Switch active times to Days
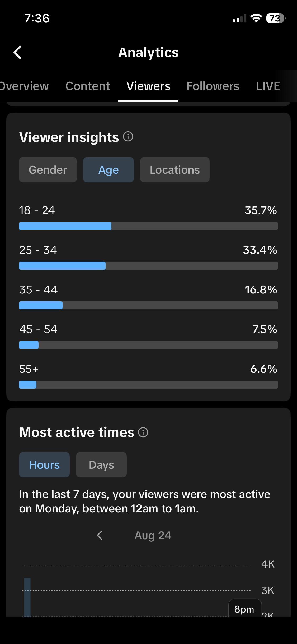This screenshot has width=297, height=644. point(101,465)
